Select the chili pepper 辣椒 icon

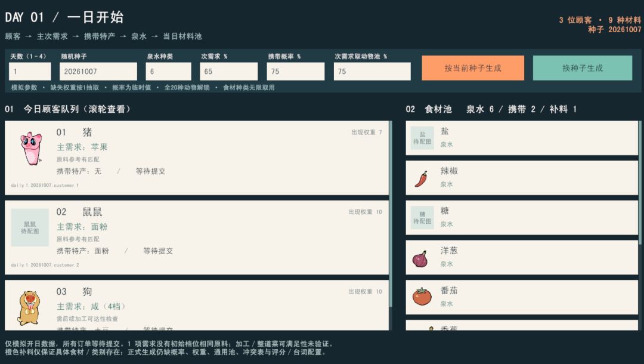(421, 178)
